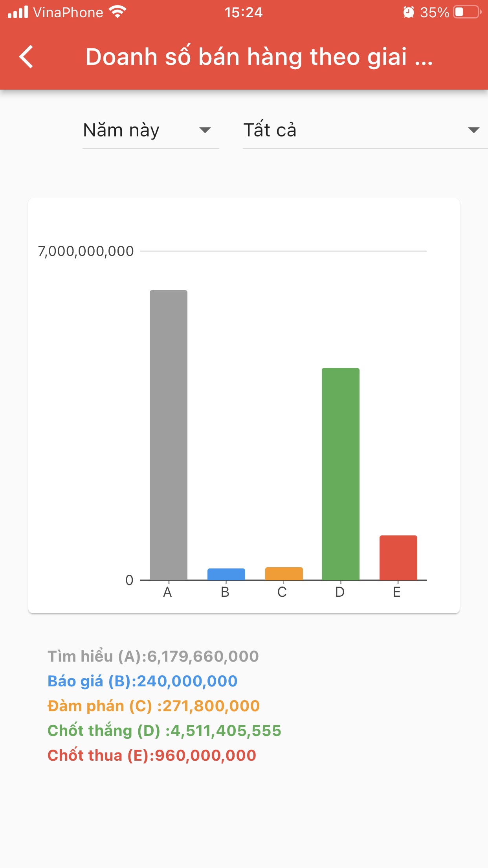Image resolution: width=488 pixels, height=868 pixels.
Task: Select the orange bar C in chart
Action: click(284, 574)
